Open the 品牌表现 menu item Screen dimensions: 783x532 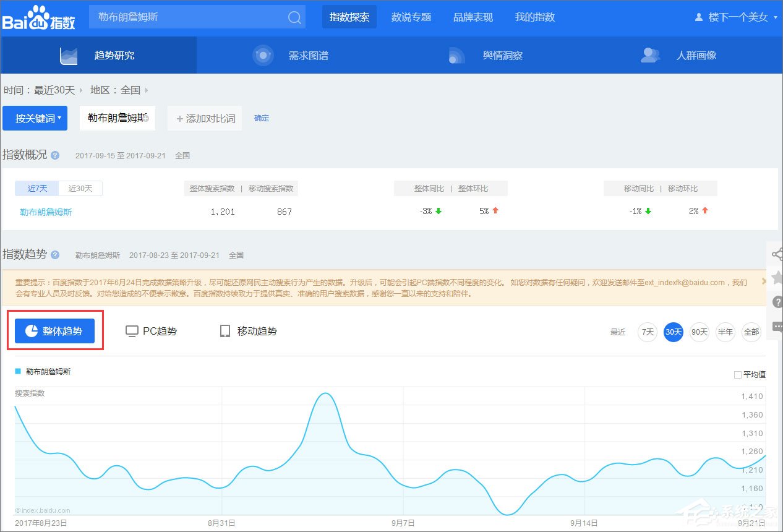(473, 17)
